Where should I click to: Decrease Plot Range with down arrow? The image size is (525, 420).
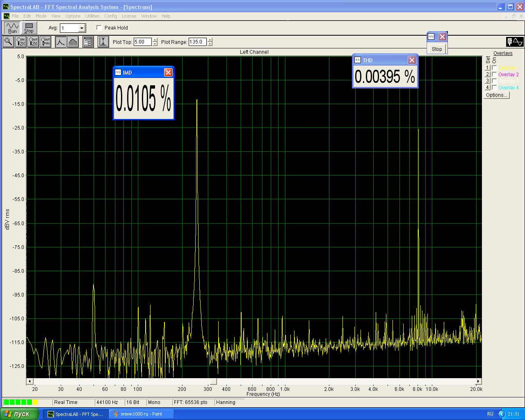[x=210, y=44]
